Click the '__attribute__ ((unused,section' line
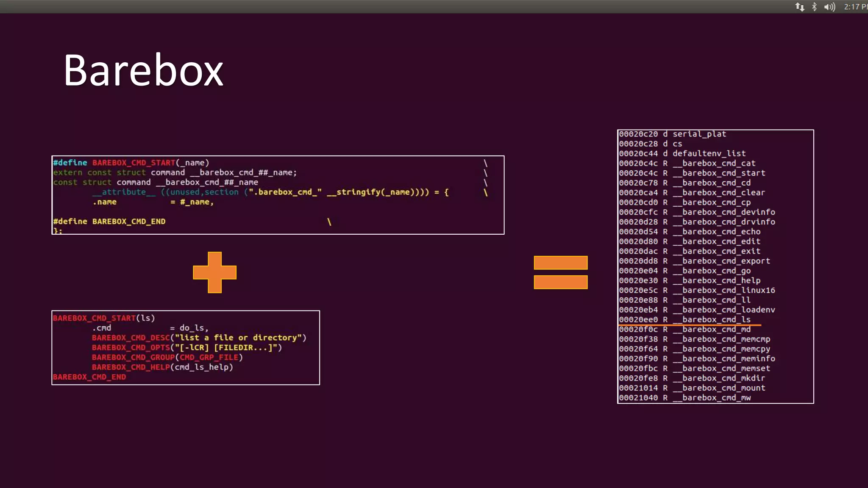 (270, 192)
